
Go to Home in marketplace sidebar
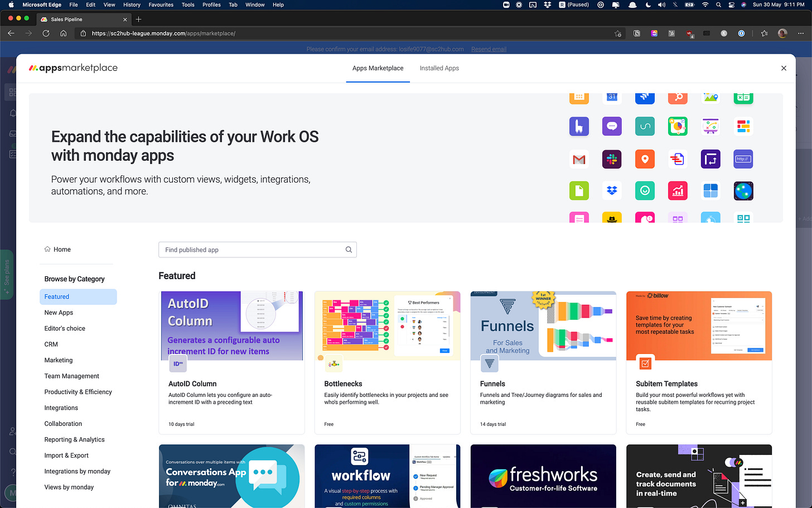[x=57, y=250]
